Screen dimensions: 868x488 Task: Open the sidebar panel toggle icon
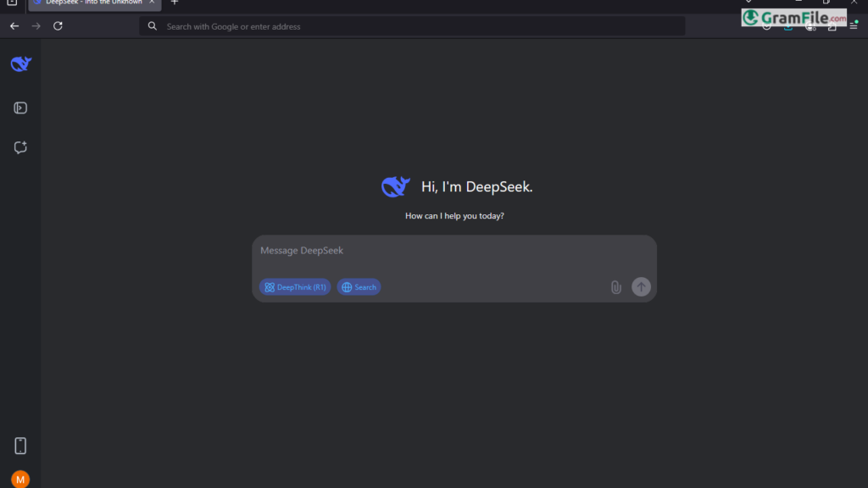20,108
